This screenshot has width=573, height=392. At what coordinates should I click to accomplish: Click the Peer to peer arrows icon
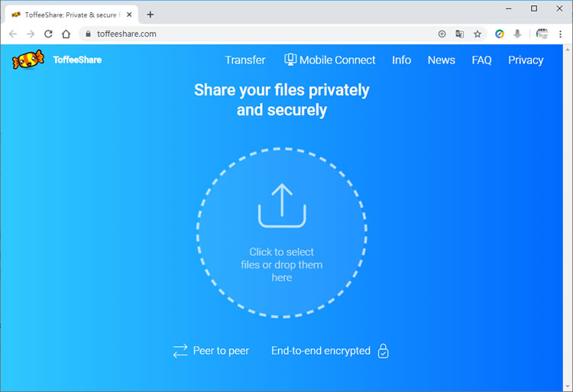pos(180,351)
